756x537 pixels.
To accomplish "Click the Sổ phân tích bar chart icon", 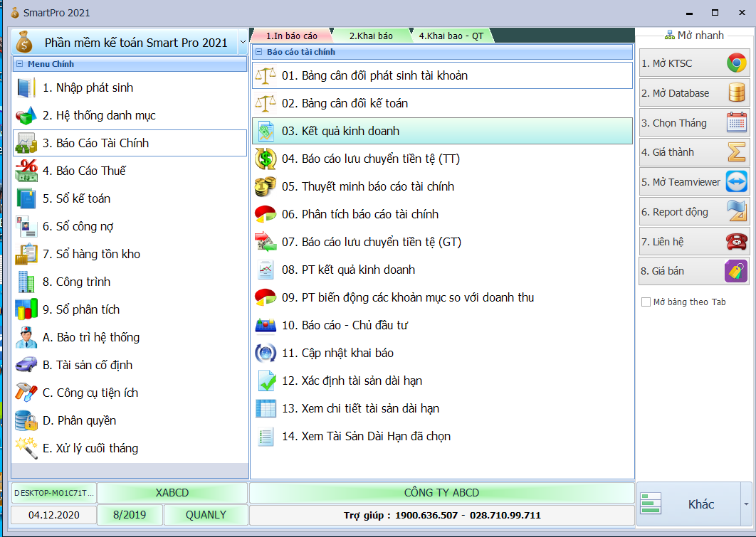I will [x=26, y=309].
